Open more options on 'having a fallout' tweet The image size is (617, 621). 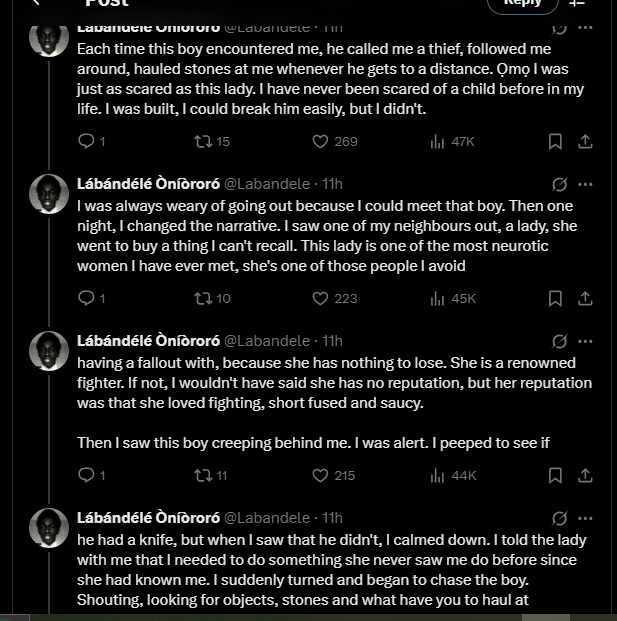pos(586,341)
